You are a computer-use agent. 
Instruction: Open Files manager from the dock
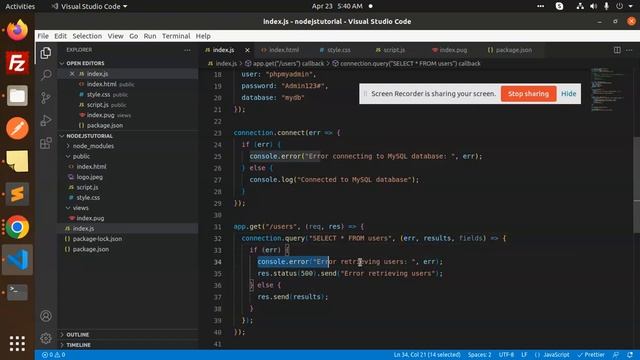(x=17, y=96)
